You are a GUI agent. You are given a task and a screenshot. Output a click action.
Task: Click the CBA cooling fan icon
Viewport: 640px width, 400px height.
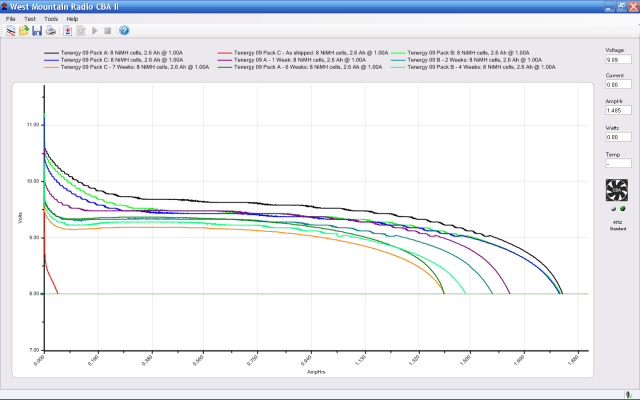pyautogui.click(x=617, y=191)
